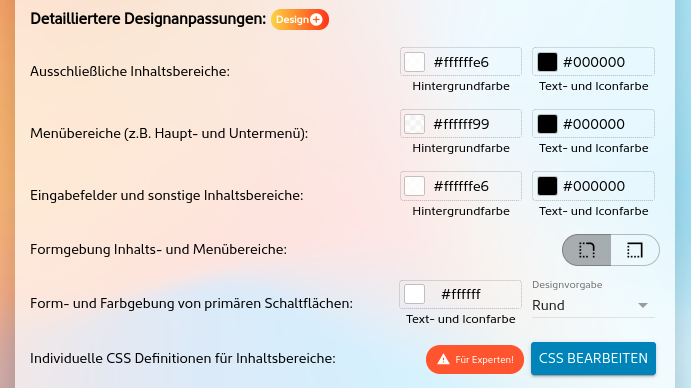
Task: Open background swatch for Menübereiche
Action: [414, 124]
